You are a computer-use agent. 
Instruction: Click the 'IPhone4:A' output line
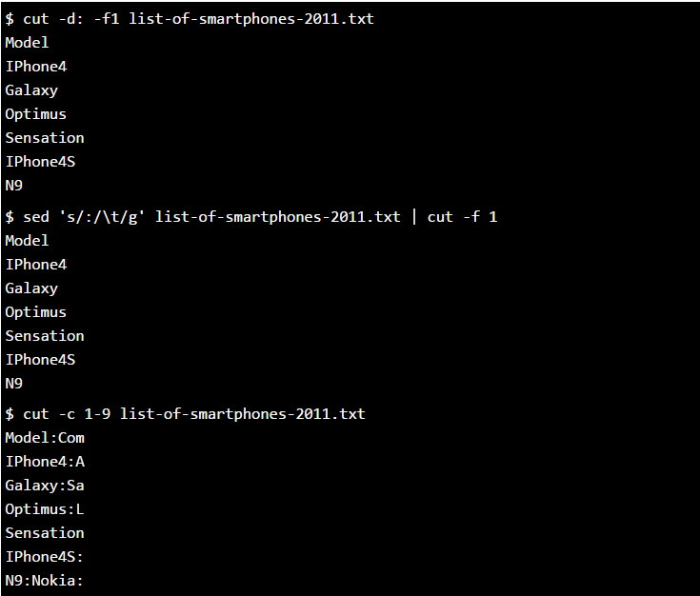(45, 462)
